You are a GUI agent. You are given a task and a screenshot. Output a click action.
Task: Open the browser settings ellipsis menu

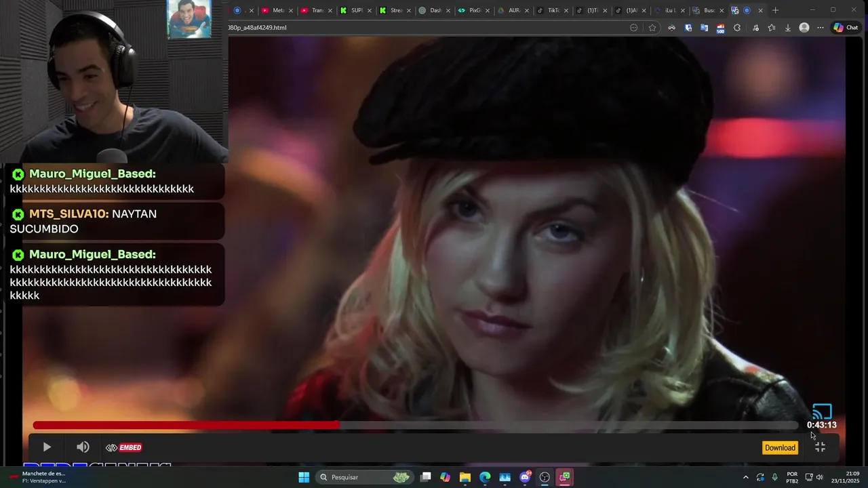(821, 28)
